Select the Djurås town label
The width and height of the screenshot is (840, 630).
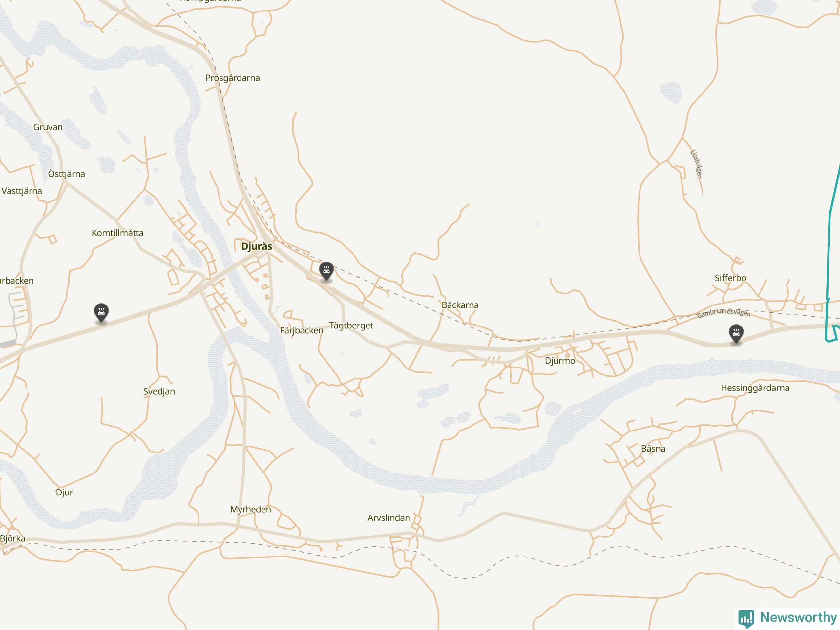(257, 246)
